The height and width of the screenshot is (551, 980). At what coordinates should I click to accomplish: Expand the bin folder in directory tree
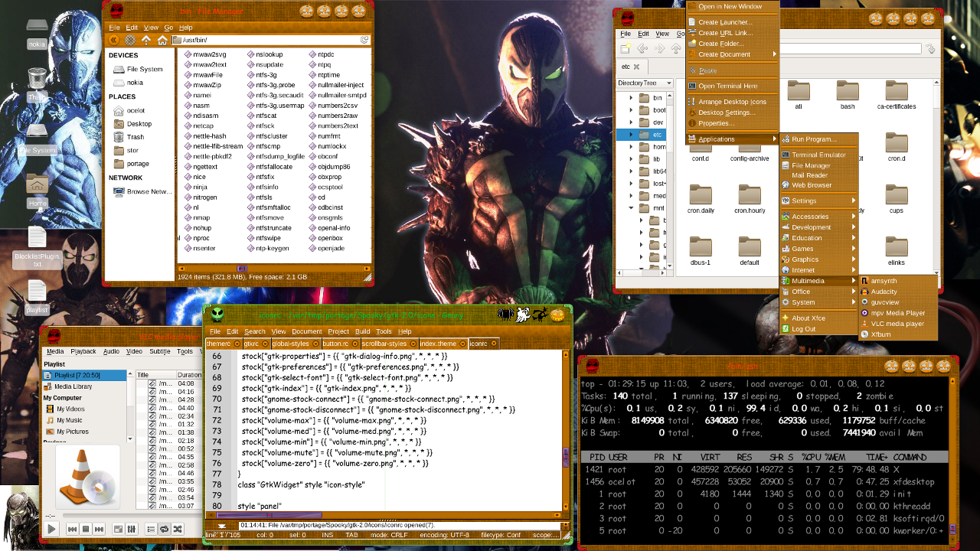pos(631,98)
